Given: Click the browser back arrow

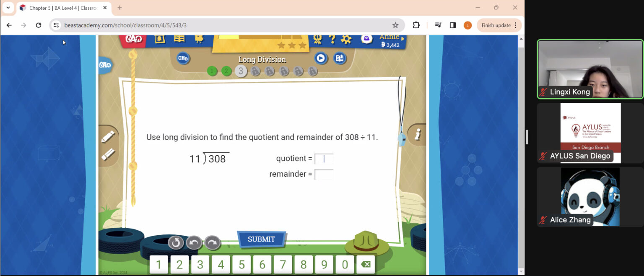Looking at the screenshot, I should [x=9, y=25].
